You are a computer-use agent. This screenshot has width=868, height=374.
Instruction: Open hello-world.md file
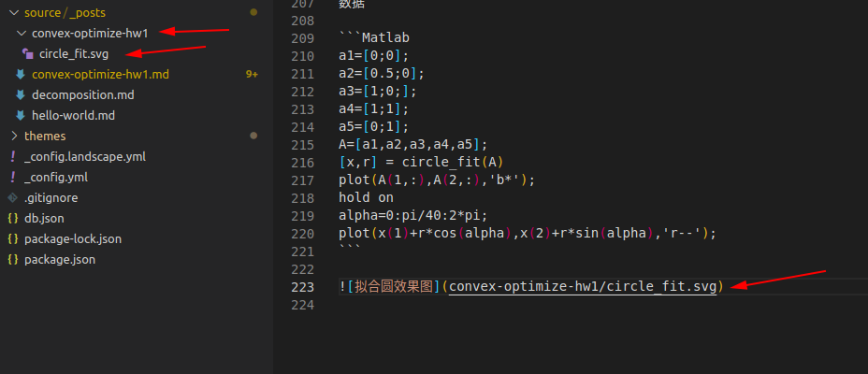coord(73,116)
